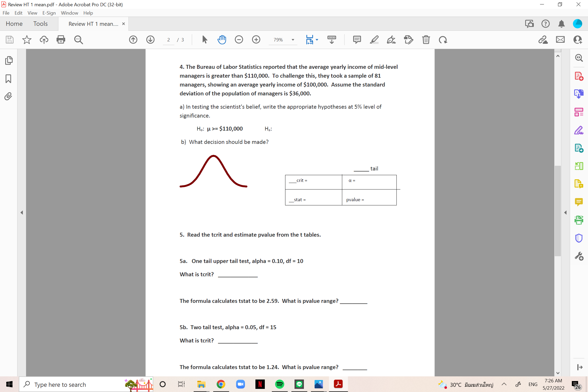Click the Print button
Screen dimensions: 588x392
pyautogui.click(x=61, y=40)
